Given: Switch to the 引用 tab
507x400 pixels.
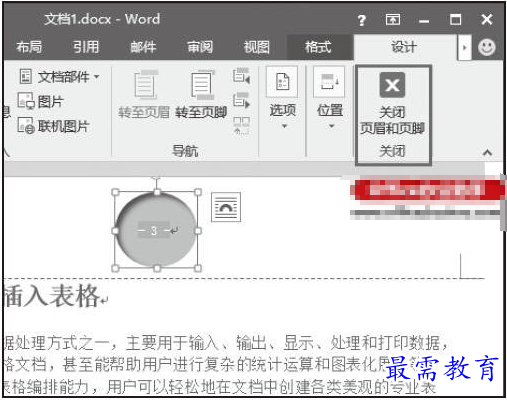Looking at the screenshot, I should point(86,47).
